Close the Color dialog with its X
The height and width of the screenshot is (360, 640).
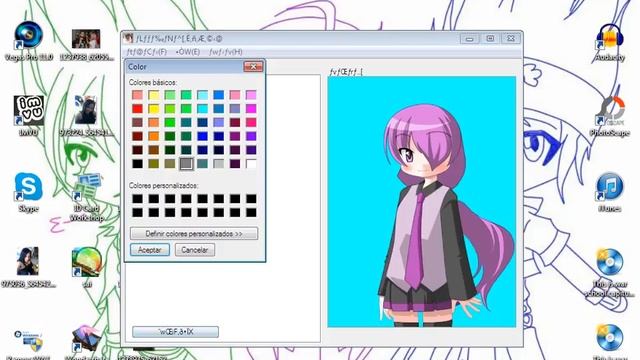(x=253, y=67)
